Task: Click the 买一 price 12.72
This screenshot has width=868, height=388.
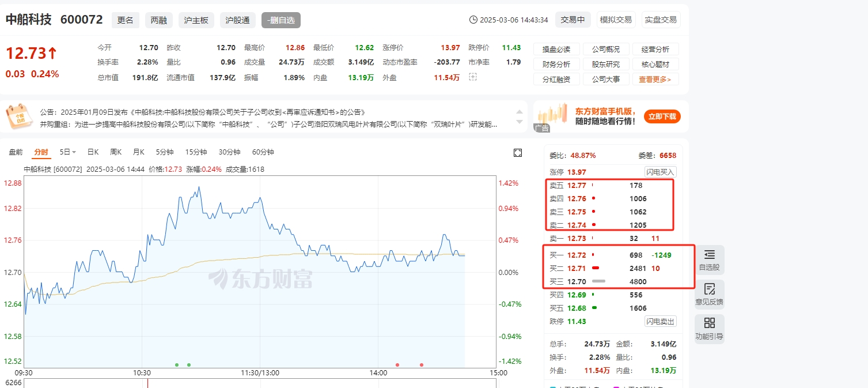Action: pos(577,255)
